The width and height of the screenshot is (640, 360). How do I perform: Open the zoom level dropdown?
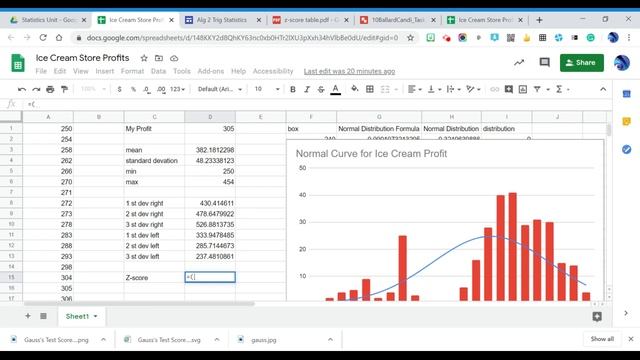coord(93,89)
